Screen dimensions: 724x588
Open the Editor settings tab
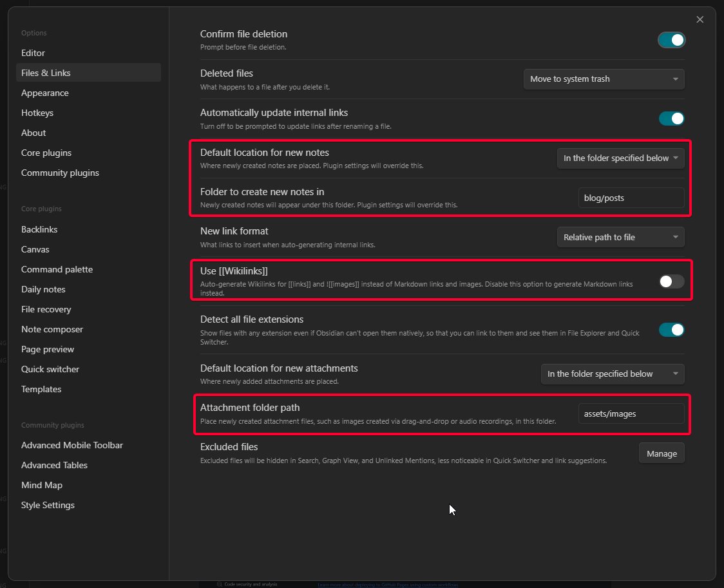tap(33, 53)
